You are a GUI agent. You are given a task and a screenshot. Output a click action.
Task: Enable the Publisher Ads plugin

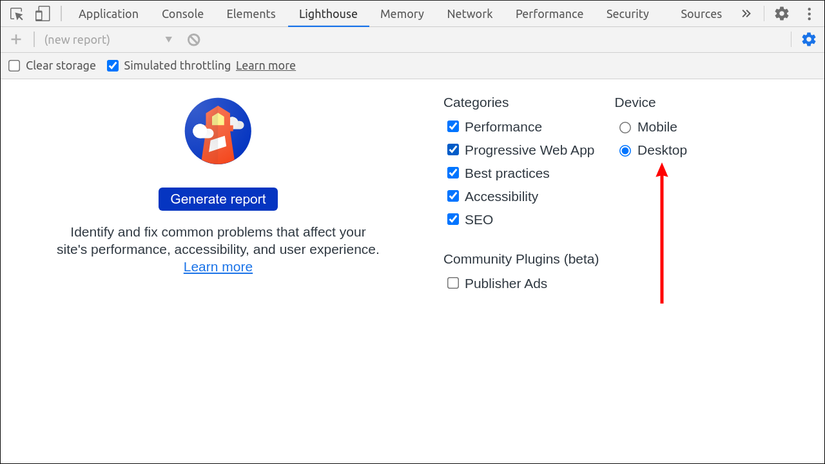[452, 283]
